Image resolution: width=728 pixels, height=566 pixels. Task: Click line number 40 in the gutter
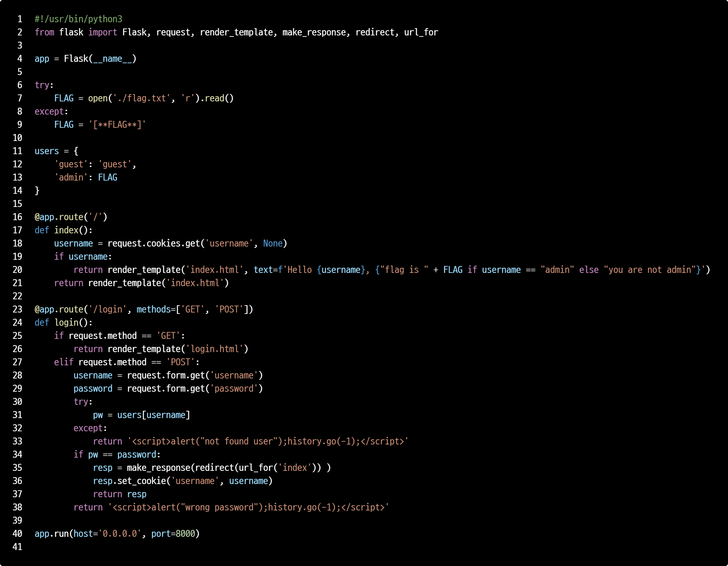click(x=17, y=534)
